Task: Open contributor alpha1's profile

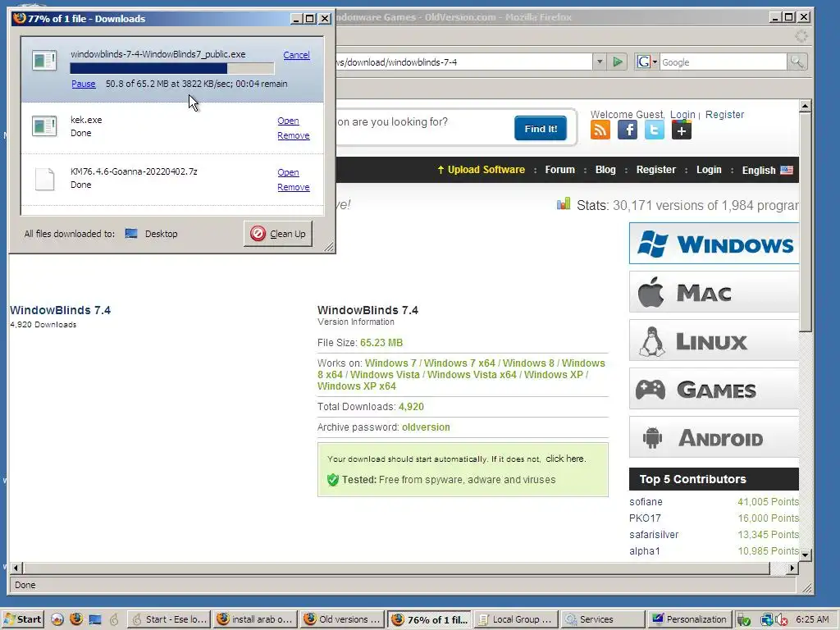Action: (645, 550)
